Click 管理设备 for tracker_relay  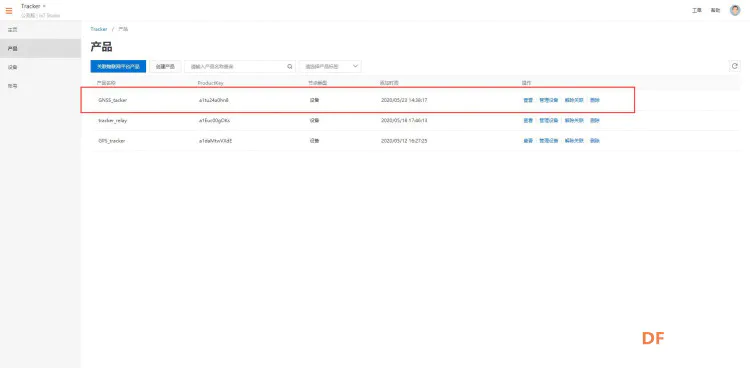[x=549, y=121]
